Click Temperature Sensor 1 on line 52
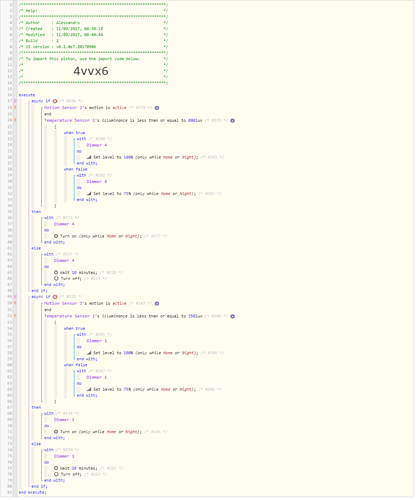The height and width of the screenshot is (500, 416). (69, 316)
